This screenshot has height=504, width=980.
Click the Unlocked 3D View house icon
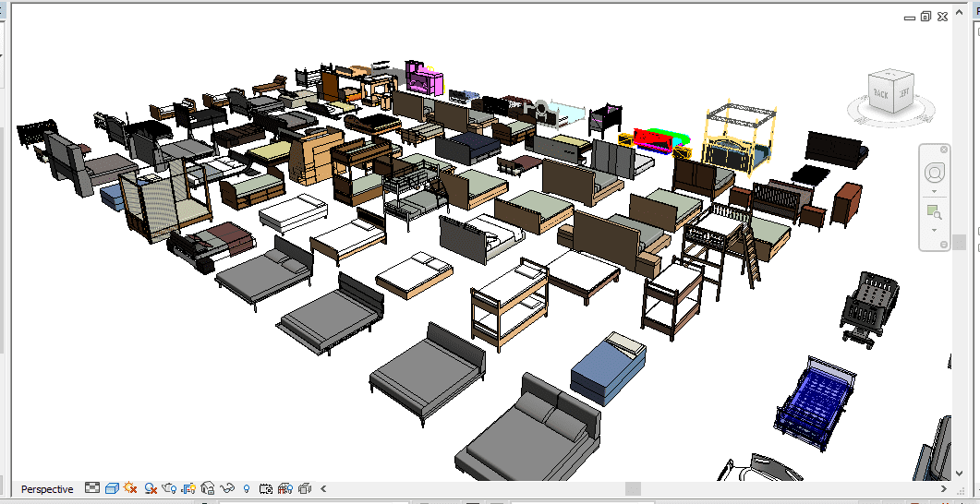[x=208, y=488]
